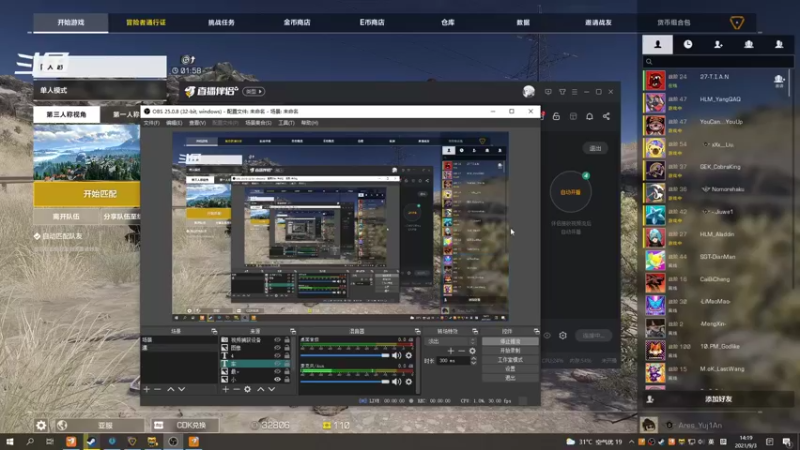This screenshot has width=800, height=450.
Task: Move scene down in OBS scenes panel
Action: coord(181,389)
